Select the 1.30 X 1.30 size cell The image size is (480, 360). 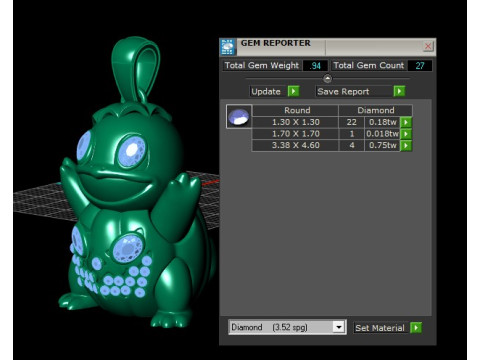pyautogui.click(x=295, y=122)
